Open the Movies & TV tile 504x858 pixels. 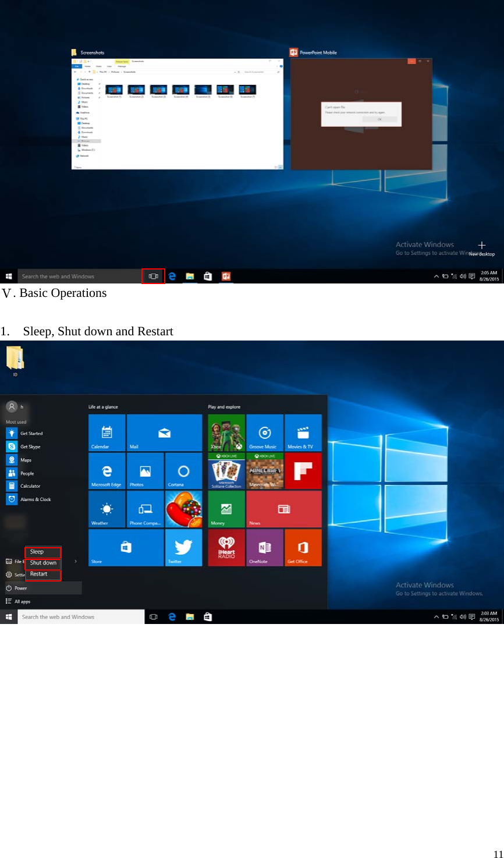[303, 432]
